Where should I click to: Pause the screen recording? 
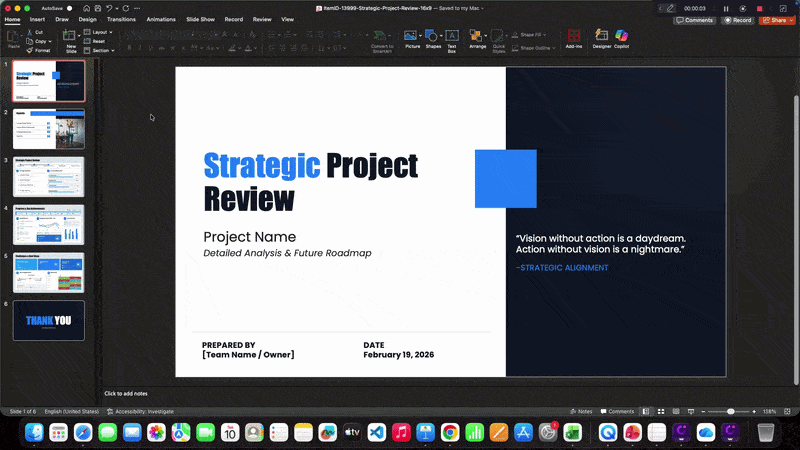tap(726, 9)
